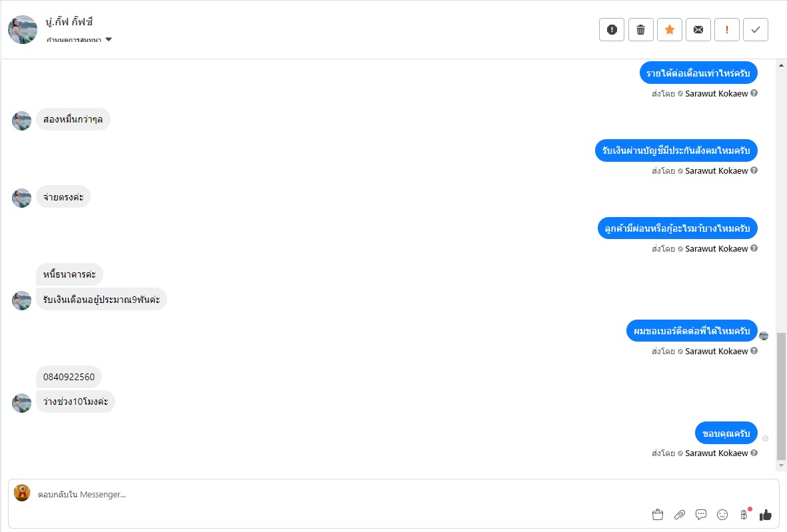Click the baht payment icon
The image size is (787, 532).
coord(744,514)
